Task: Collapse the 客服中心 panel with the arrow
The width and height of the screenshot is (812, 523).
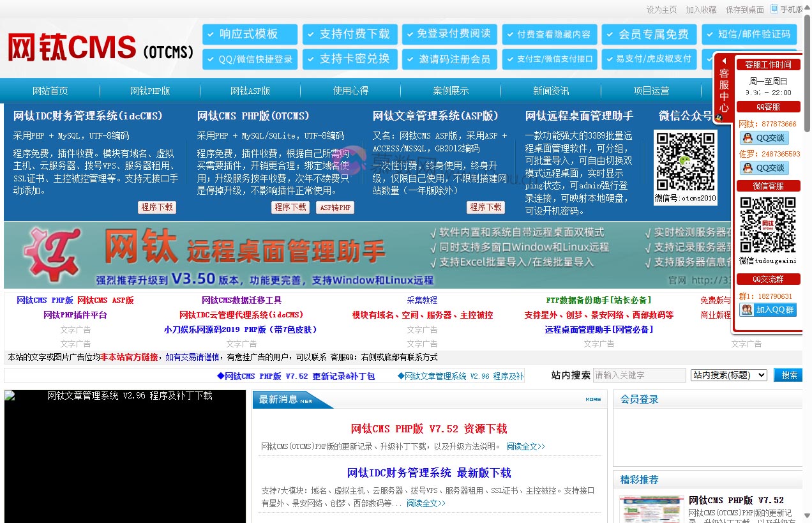Action: [724, 61]
